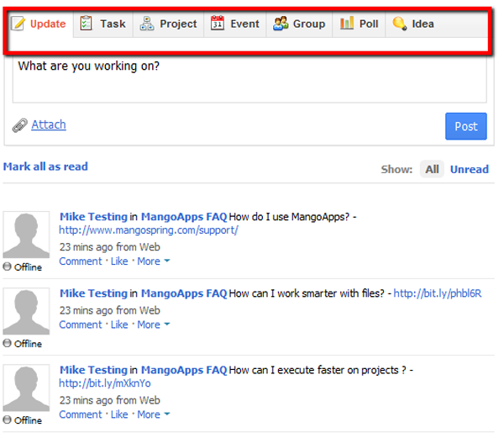Image resolution: width=504 pixels, height=438 pixels.
Task: Expand More on the 'How do I use MangoApps' post
Action: (154, 261)
